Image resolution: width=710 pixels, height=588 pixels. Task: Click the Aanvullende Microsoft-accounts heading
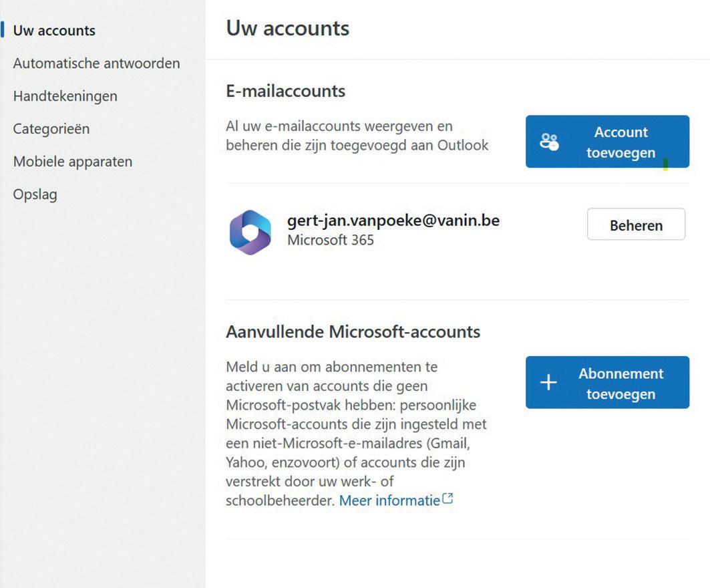(353, 331)
